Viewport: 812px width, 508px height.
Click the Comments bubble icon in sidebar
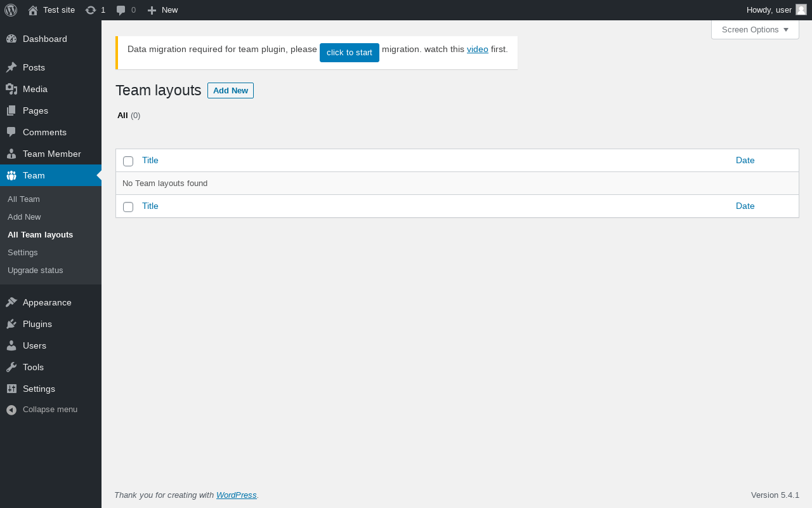point(11,132)
